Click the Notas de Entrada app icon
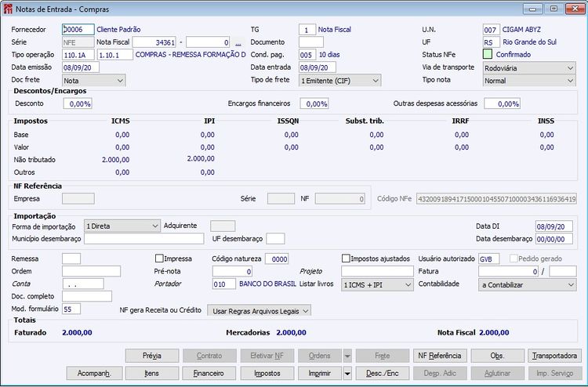The height and width of the screenshot is (387, 588). pos(9,9)
